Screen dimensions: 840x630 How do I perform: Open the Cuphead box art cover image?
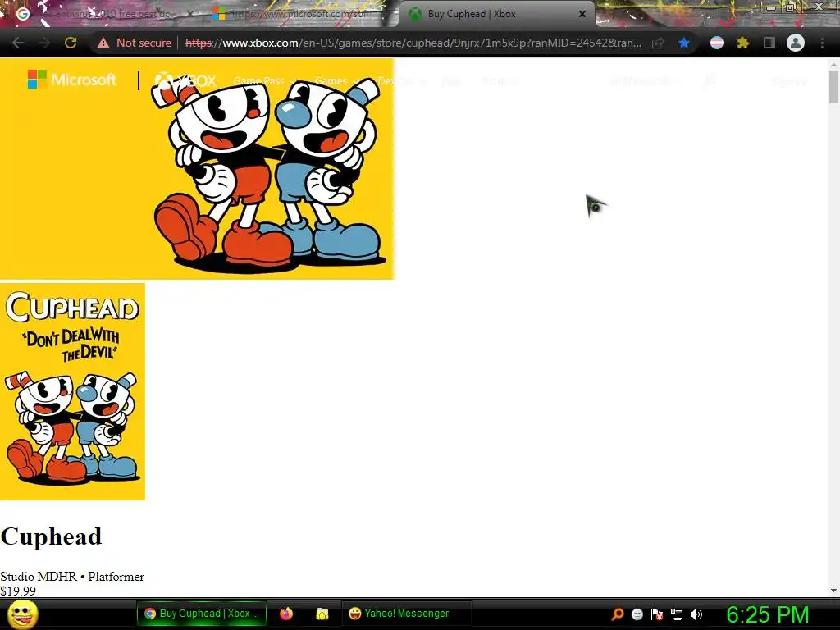coord(72,391)
